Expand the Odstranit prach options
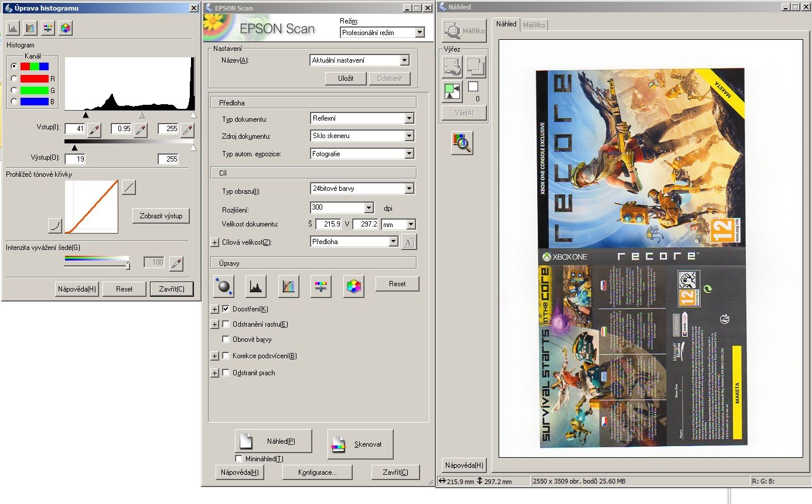 tap(214, 373)
